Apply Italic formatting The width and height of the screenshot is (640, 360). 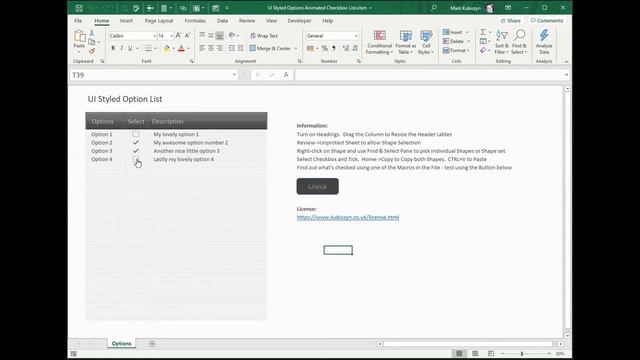(122, 48)
